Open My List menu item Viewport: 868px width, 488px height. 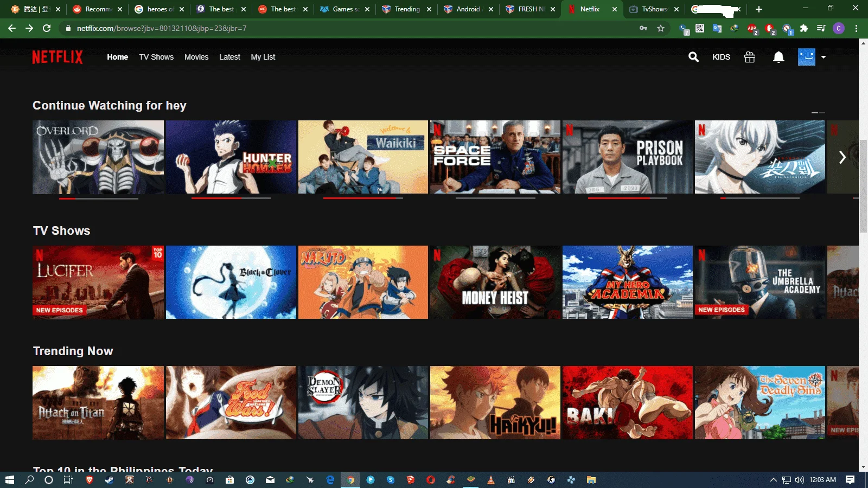263,57
